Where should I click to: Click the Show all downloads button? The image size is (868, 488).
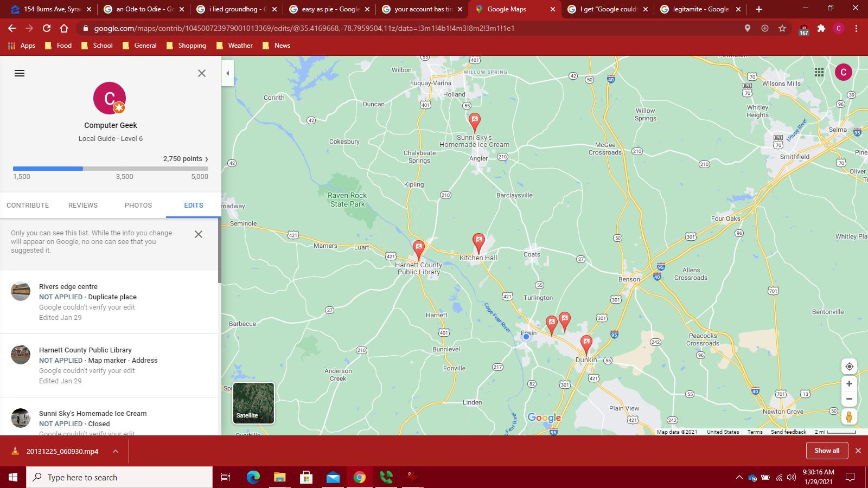[x=827, y=451]
